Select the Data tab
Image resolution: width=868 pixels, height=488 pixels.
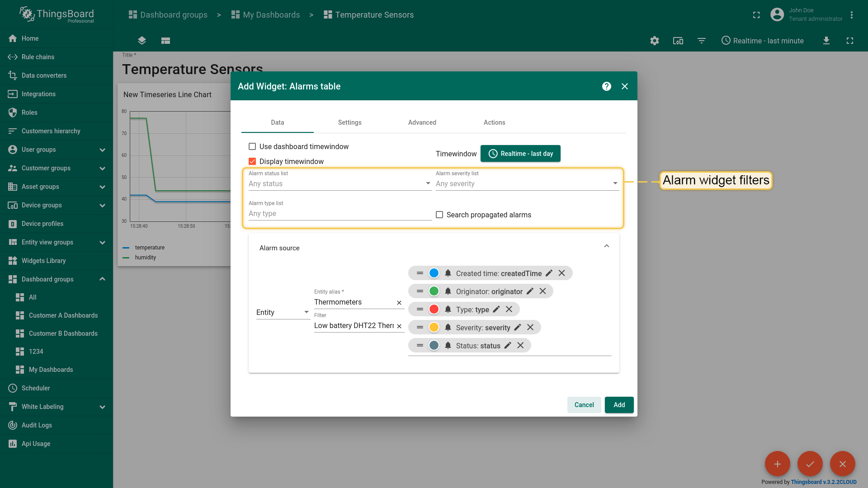point(278,122)
